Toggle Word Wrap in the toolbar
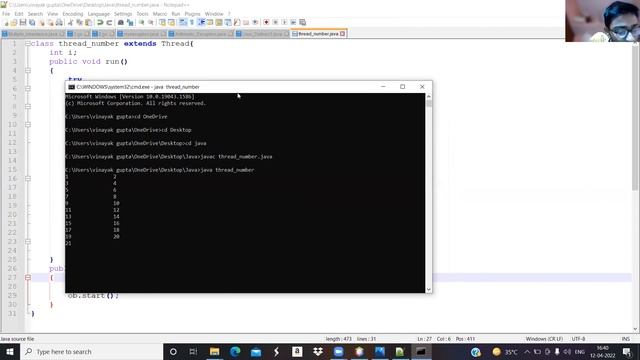Viewport: 640px width, 360px height. coord(182,22)
